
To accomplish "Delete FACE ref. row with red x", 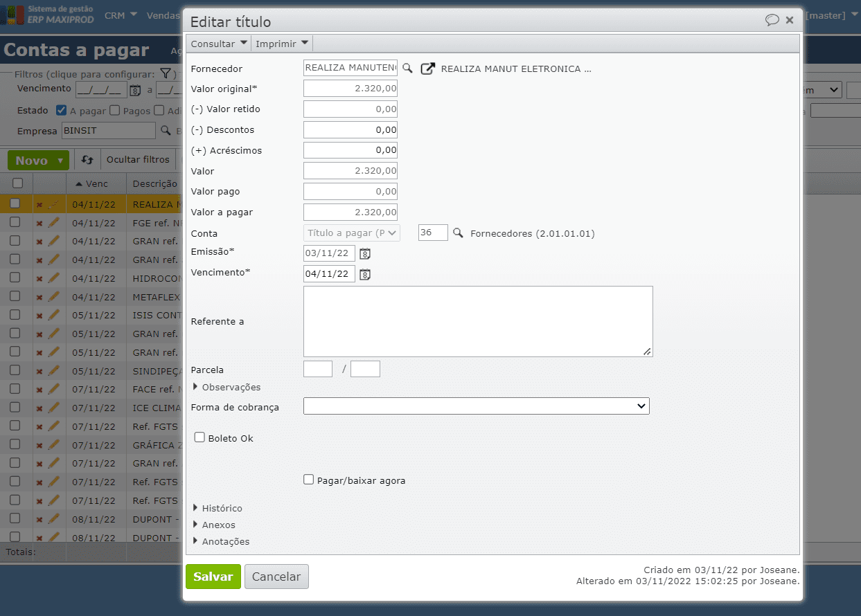I will [39, 390].
